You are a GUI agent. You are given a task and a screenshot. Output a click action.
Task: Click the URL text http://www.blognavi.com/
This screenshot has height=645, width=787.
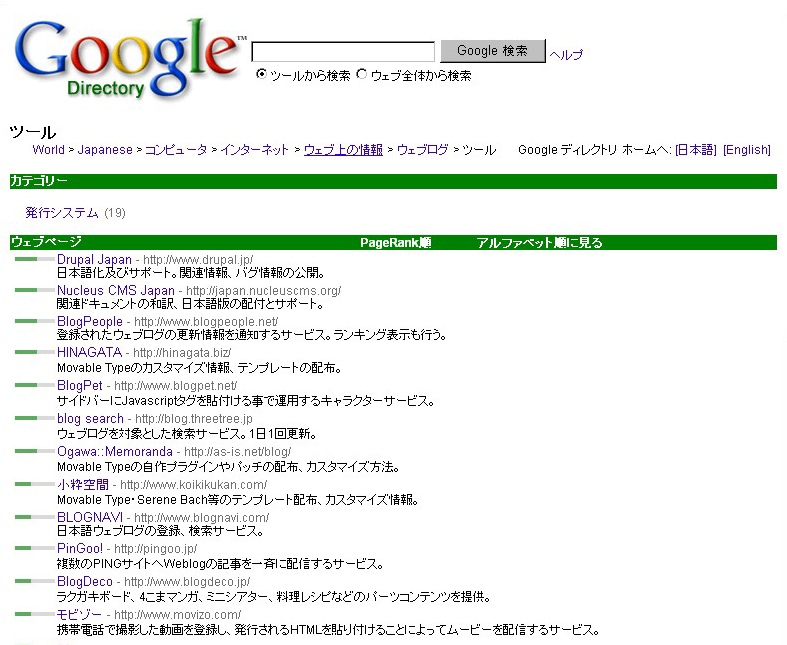pyautogui.click(x=201, y=518)
